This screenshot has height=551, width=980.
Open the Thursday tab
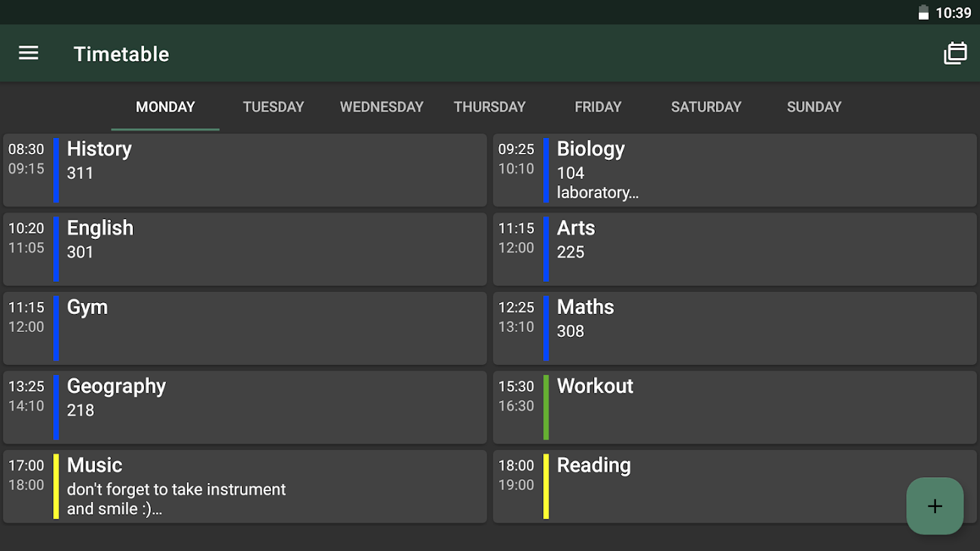click(x=489, y=107)
